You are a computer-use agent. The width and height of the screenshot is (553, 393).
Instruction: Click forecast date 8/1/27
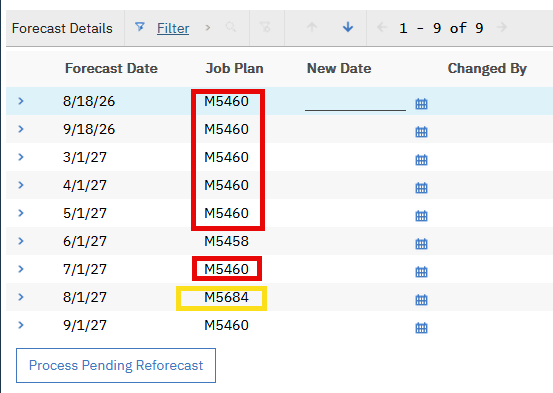(x=85, y=297)
